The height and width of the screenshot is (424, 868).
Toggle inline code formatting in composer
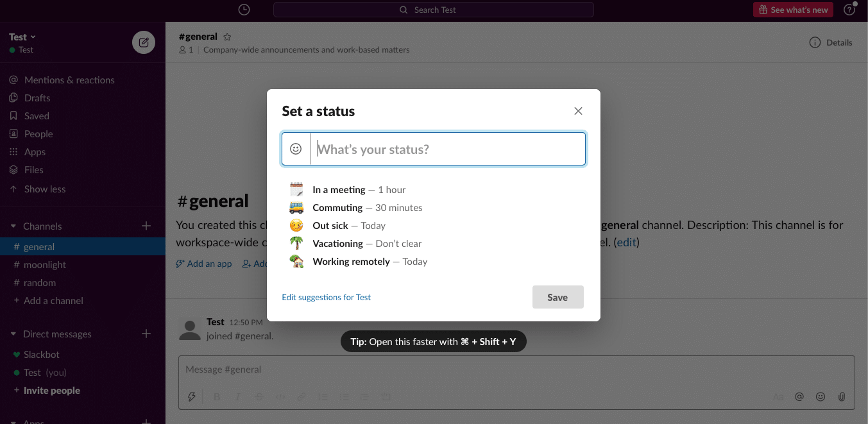pos(280,397)
